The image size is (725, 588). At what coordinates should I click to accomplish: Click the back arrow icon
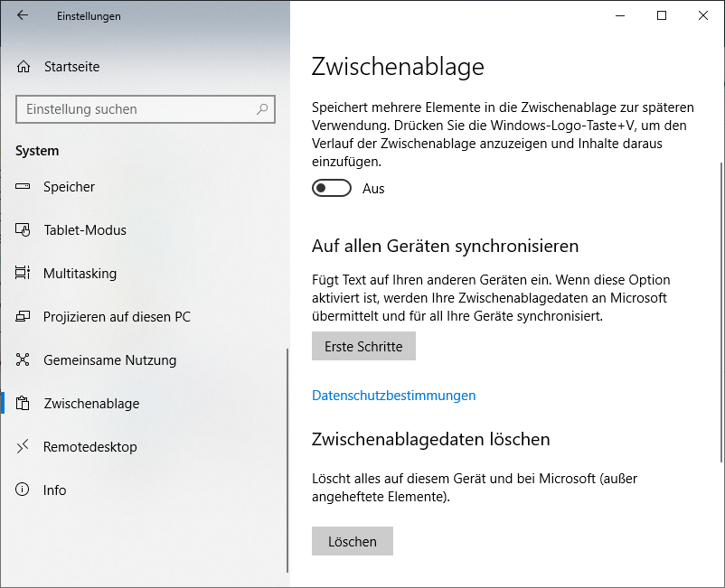[x=23, y=15]
